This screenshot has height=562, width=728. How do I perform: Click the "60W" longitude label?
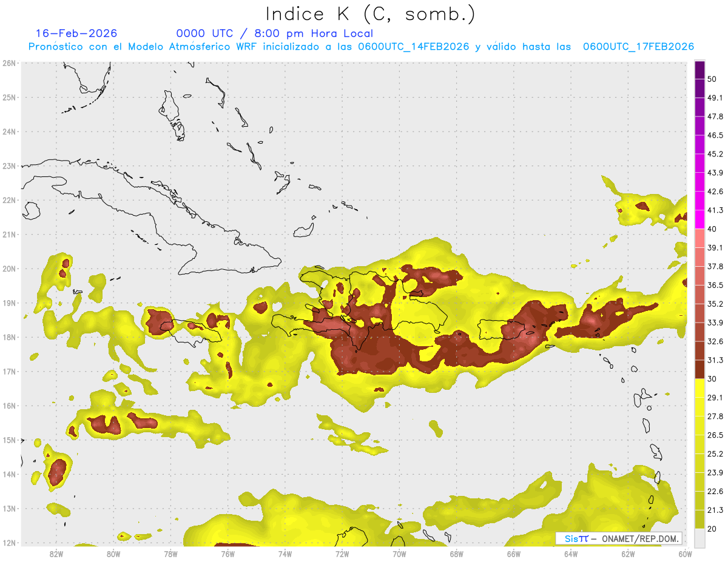[684, 554]
